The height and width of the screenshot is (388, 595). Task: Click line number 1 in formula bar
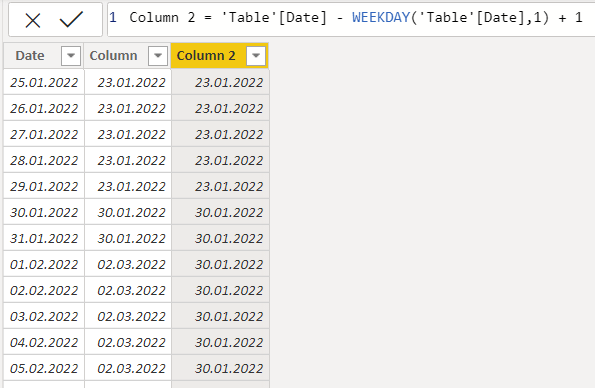pyautogui.click(x=113, y=17)
